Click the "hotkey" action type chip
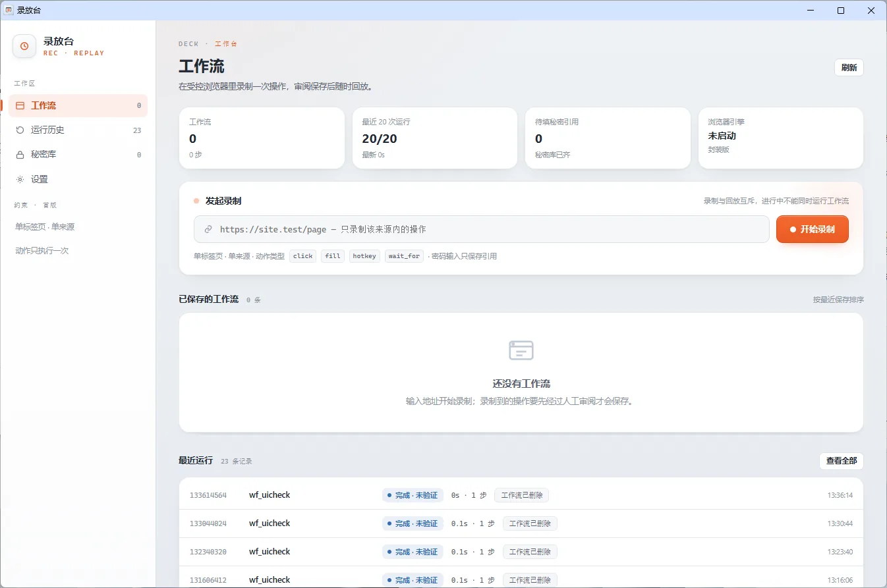Viewport: 887px width, 588px height. [x=364, y=256]
